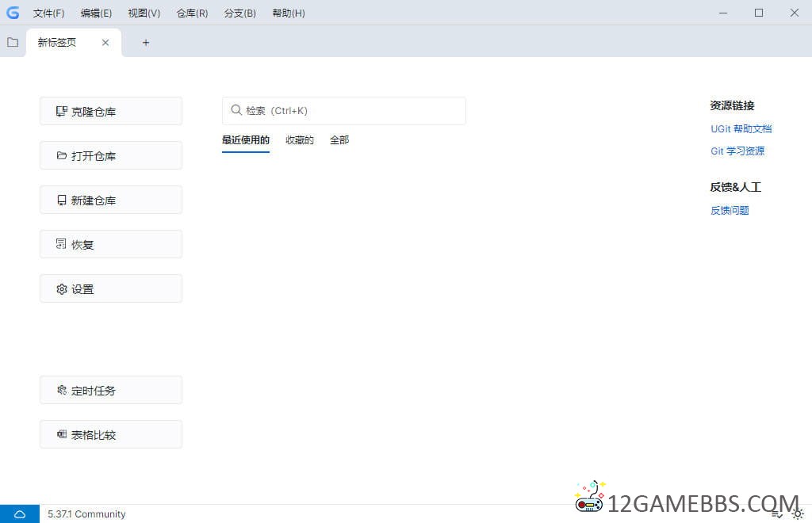
Task: Add a new tab with plus icon
Action: 146,43
